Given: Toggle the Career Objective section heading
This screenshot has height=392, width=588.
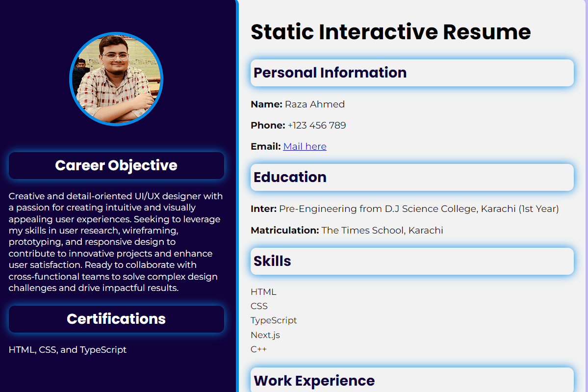Looking at the screenshot, I should pos(116,165).
